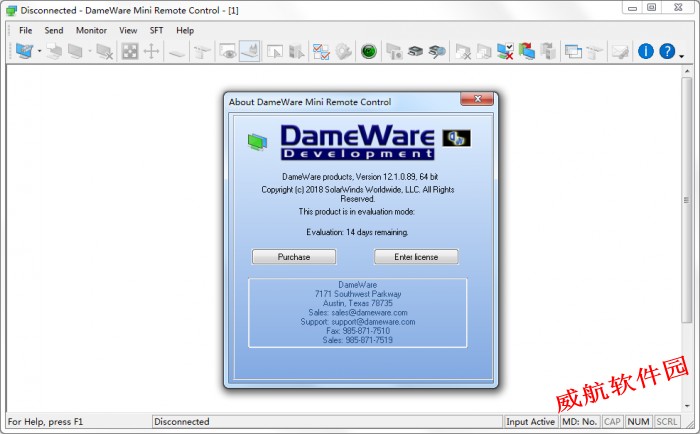Click the printer with magnifier icon
The image size is (700, 434).
tap(437, 51)
